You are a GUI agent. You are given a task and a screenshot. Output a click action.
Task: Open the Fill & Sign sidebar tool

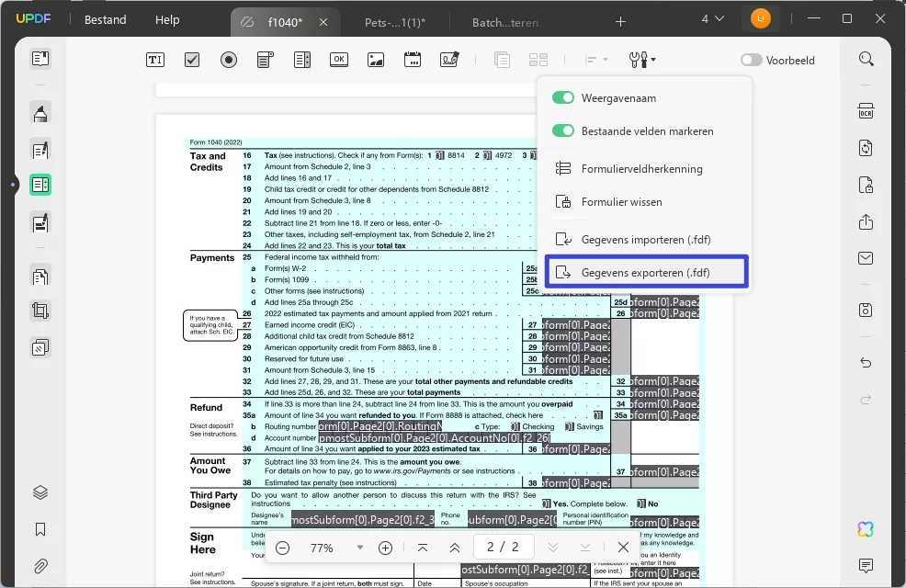pyautogui.click(x=40, y=222)
